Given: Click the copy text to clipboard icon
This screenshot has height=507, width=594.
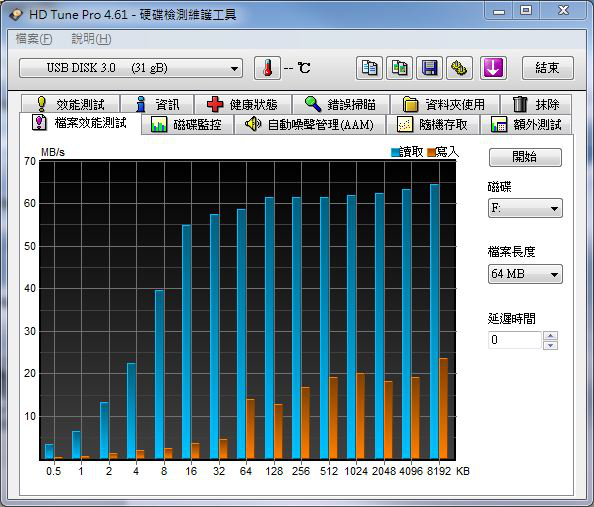Looking at the screenshot, I should (x=369, y=68).
